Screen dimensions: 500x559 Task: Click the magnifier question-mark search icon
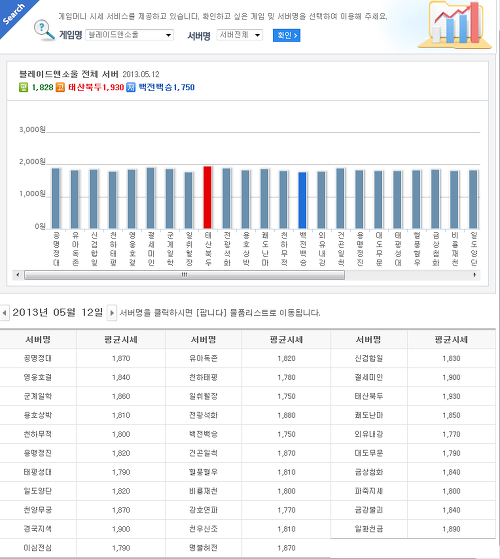[44, 30]
